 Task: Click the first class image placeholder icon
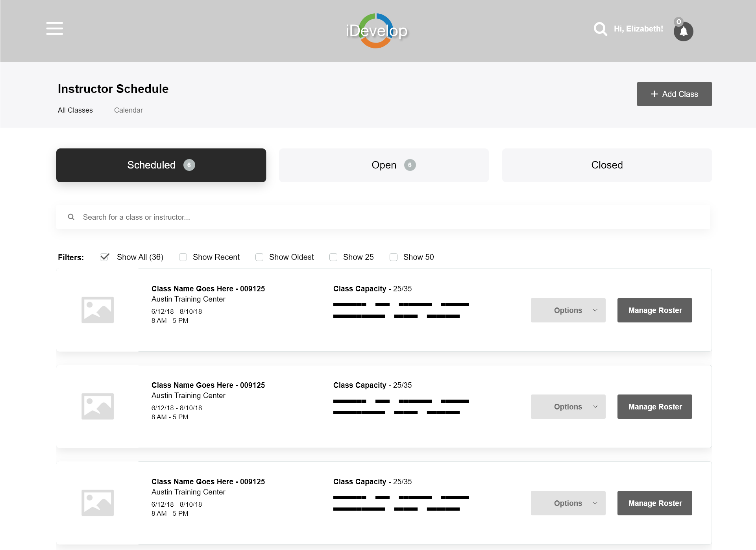pos(97,310)
